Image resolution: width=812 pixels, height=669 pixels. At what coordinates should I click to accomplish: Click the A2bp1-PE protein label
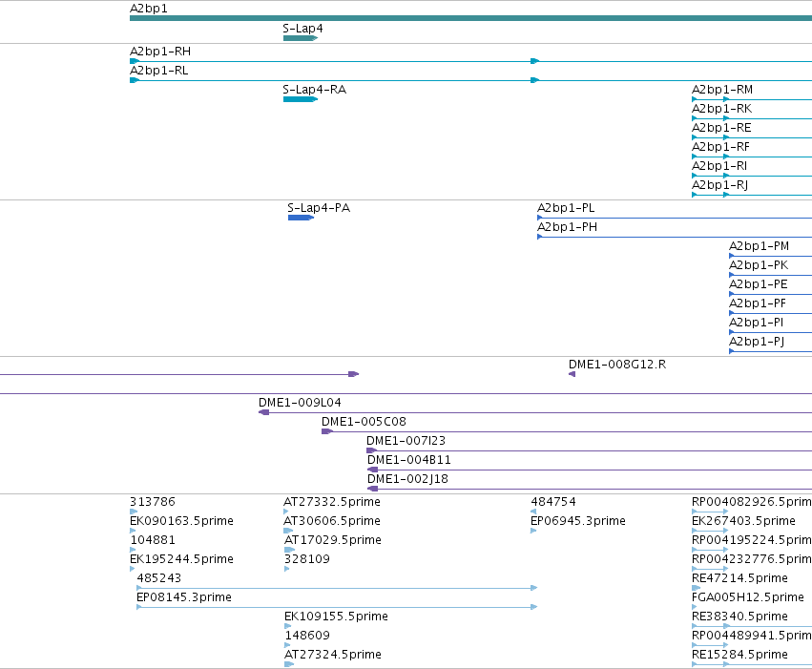coord(759,284)
